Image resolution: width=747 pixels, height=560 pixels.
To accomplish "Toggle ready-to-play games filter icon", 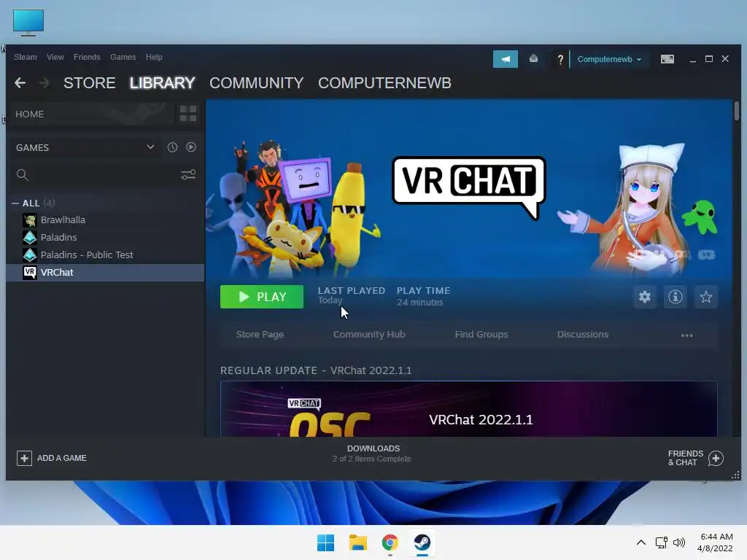I will [191, 147].
